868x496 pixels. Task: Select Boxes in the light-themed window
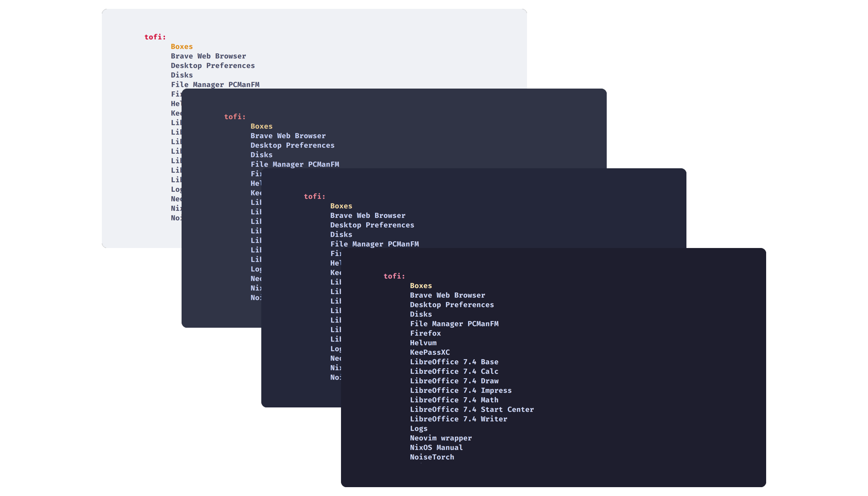[x=182, y=46]
